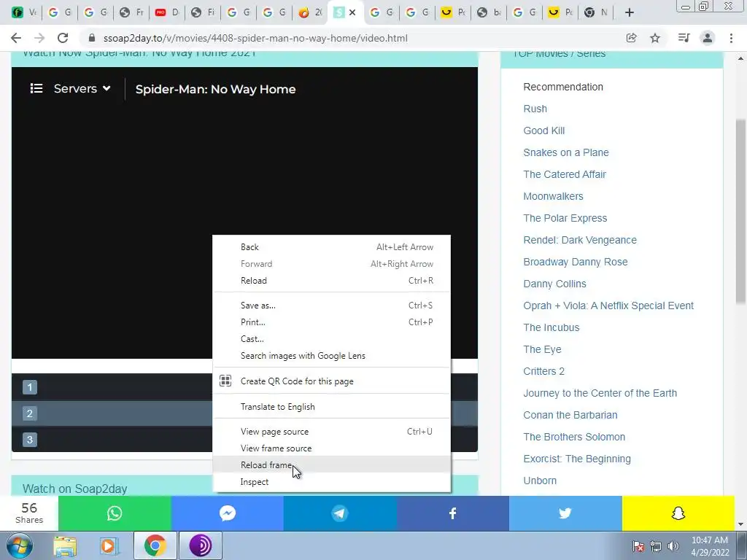Viewport: 747px width, 560px height.
Task: Share via Messenger button
Action: point(228,513)
